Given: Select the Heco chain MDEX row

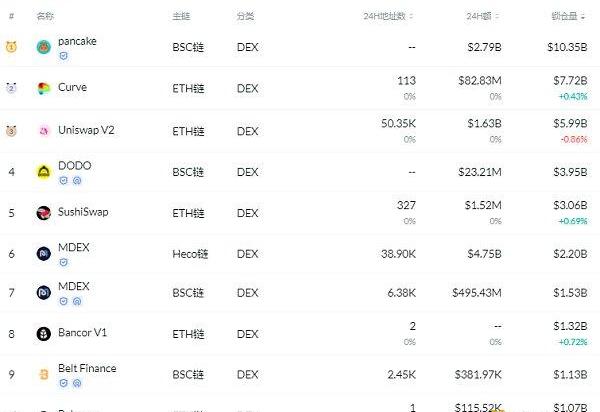Looking at the screenshot, I should pyautogui.click(x=300, y=254).
